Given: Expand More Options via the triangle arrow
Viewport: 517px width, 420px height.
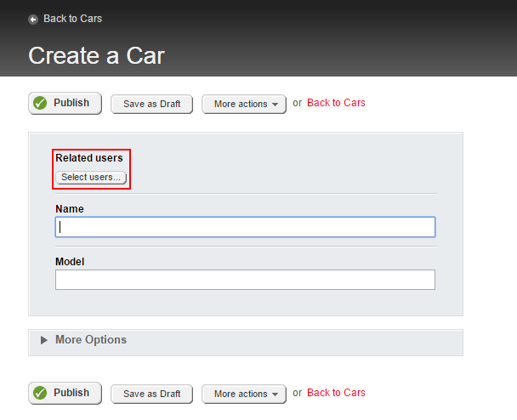Looking at the screenshot, I should tap(44, 340).
